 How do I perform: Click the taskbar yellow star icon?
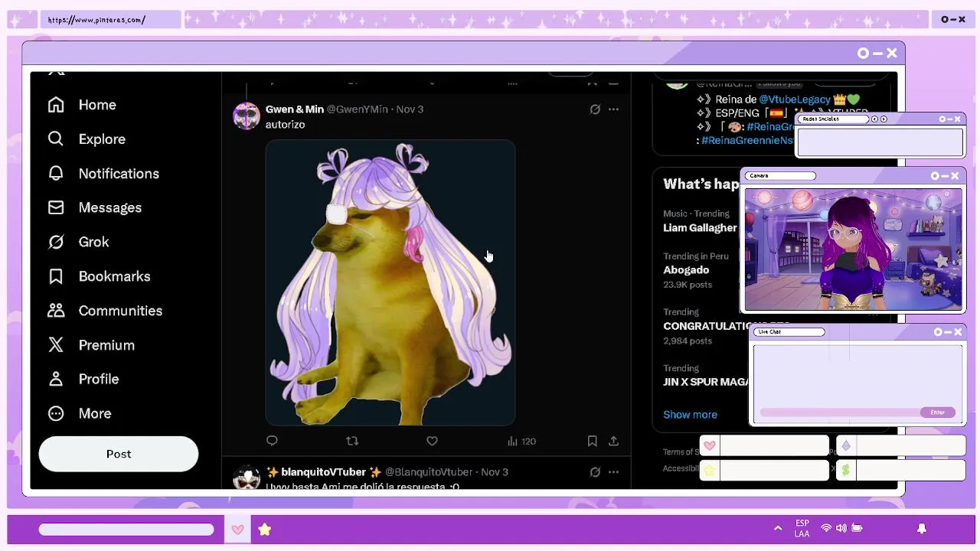point(264,530)
